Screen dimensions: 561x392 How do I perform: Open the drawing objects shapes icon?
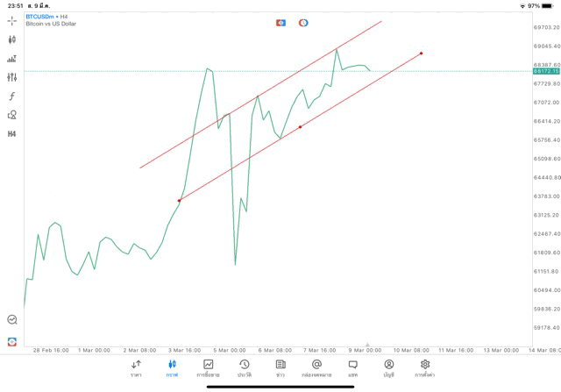click(12, 115)
